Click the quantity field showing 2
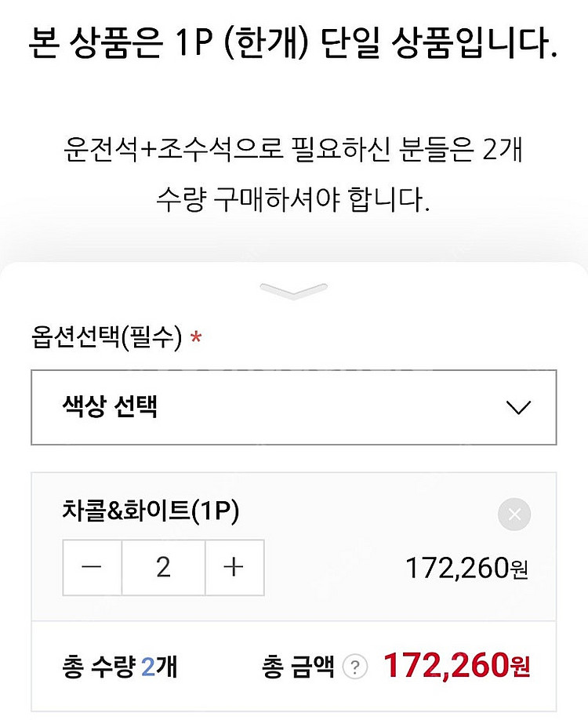Image resolution: width=588 pixels, height=720 pixels. (x=163, y=567)
